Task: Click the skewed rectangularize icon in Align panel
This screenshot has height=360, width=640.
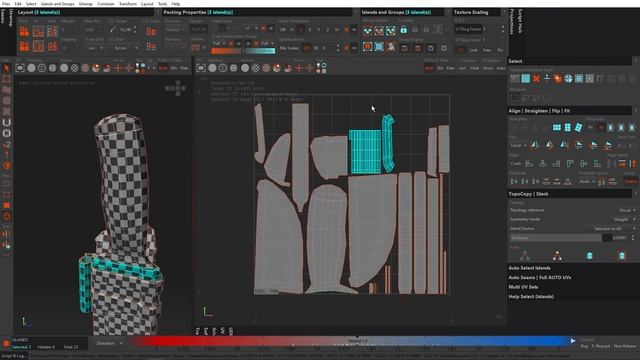Action: [578, 128]
